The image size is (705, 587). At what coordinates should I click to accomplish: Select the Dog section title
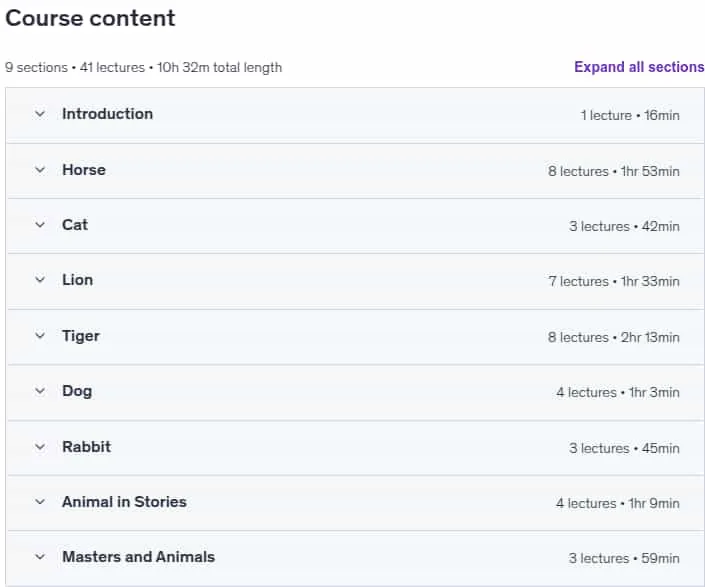pos(77,391)
